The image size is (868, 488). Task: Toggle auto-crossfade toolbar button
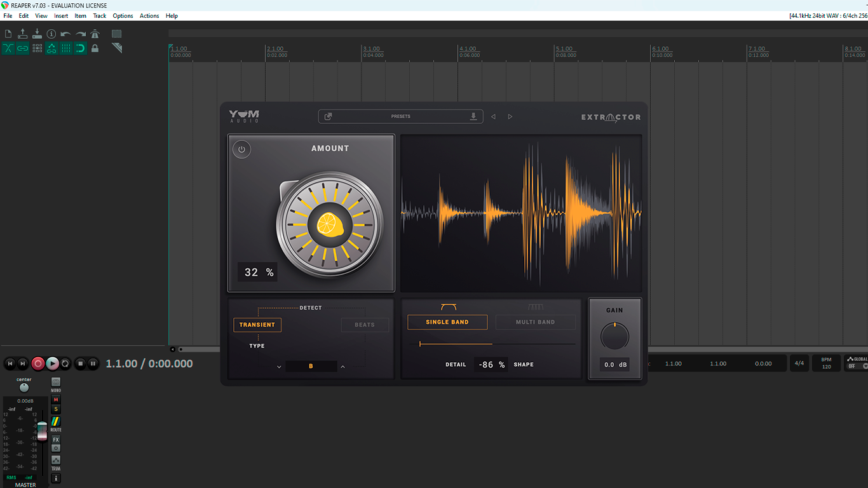tap(8, 48)
